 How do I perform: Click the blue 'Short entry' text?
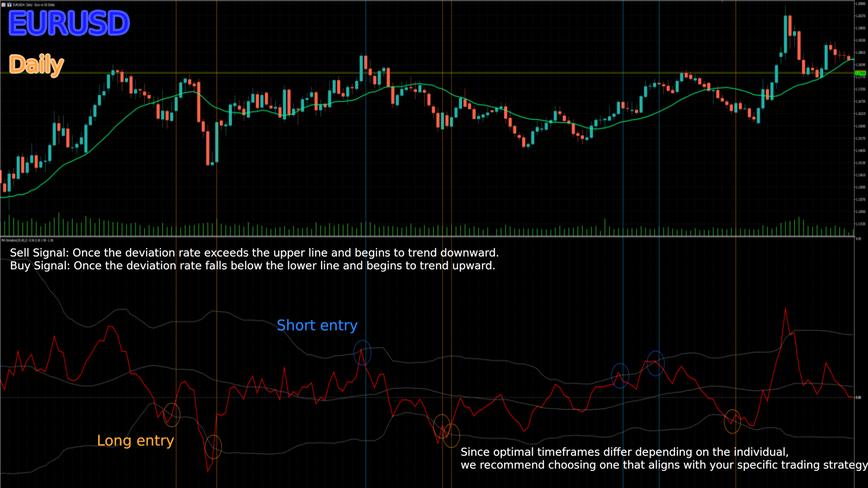[317, 325]
